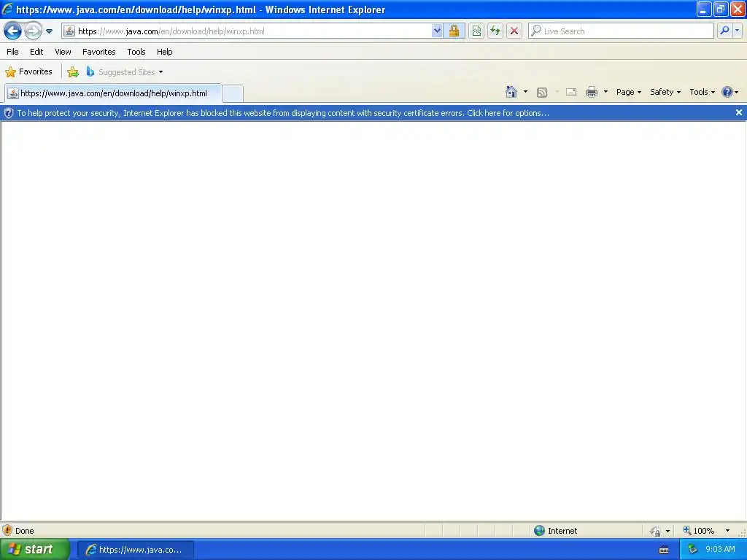Expand the Print options dropdown arrow
Screen dimensions: 747x560
point(605,92)
